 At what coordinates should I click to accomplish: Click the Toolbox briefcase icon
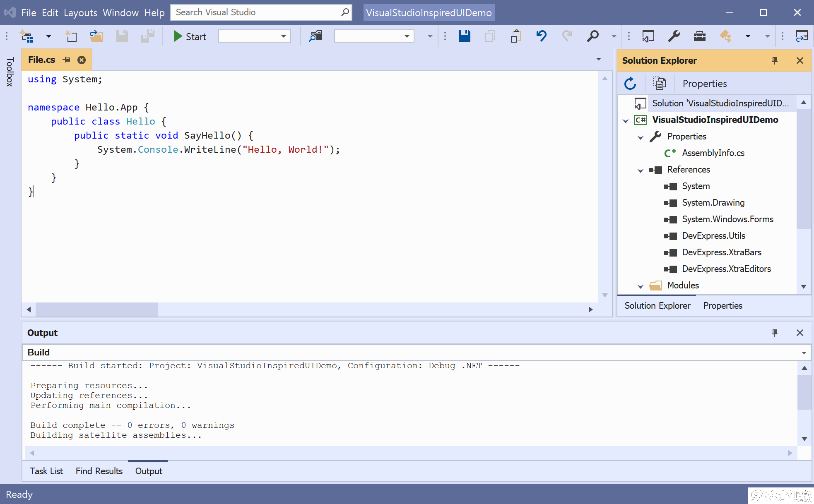(700, 36)
